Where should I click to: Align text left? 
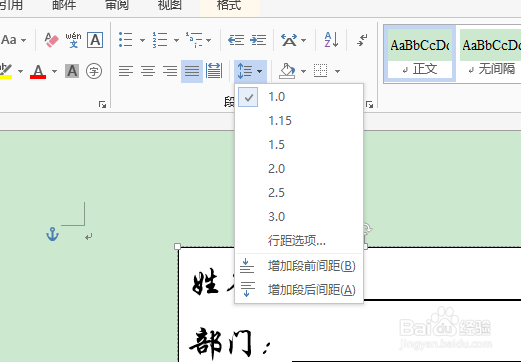coord(126,71)
